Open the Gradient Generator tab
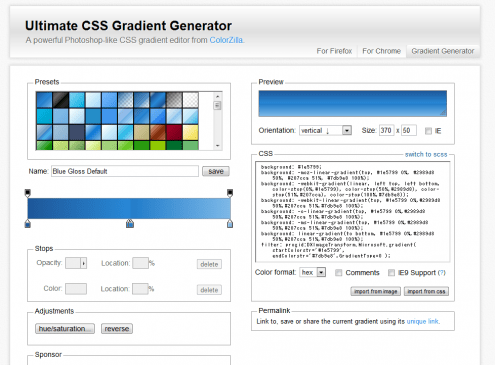The image size is (495, 365). pos(443,51)
